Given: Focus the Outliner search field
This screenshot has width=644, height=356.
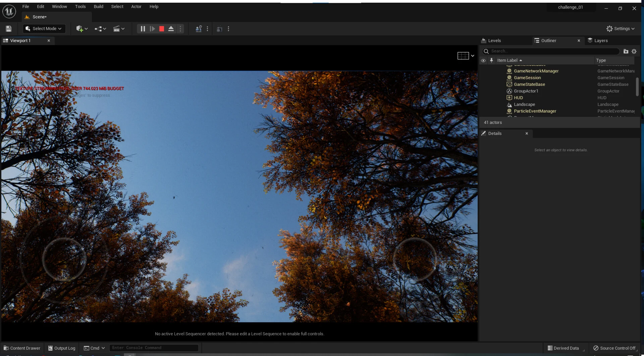Looking at the screenshot, I should (551, 51).
